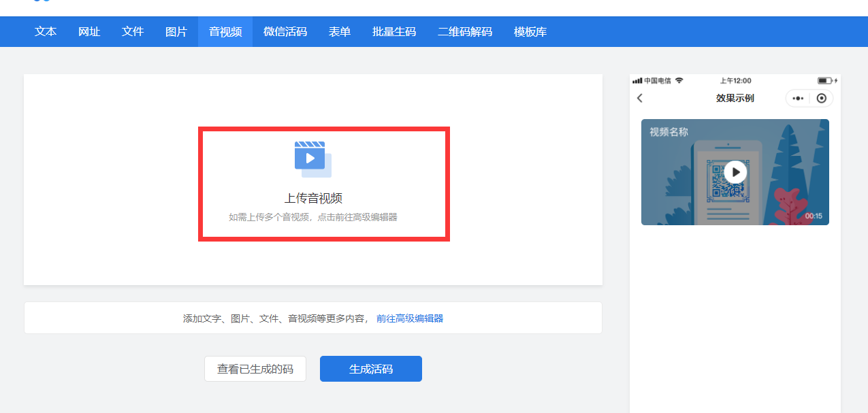Viewport: 868px width, 413px height.
Task: Open the 模板库 tab
Action: click(x=530, y=31)
